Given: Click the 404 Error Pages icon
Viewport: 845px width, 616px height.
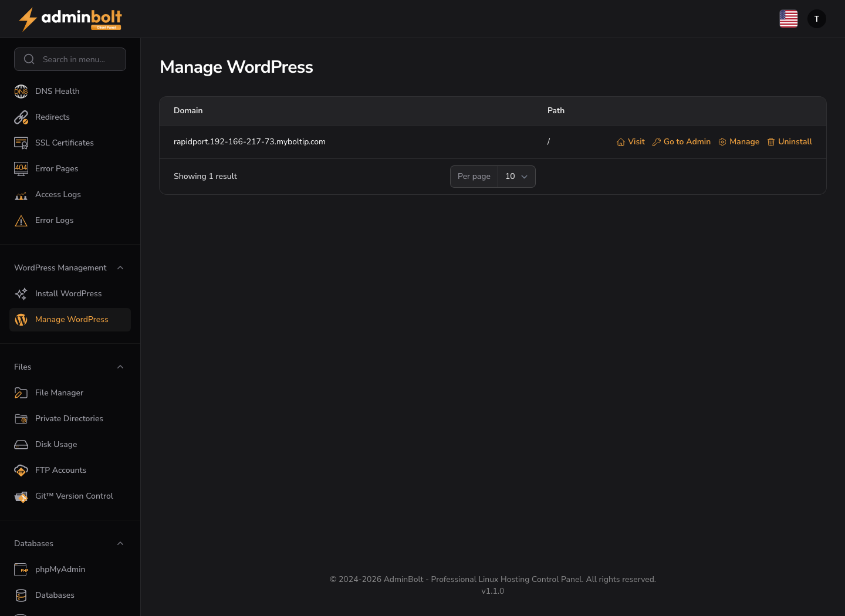Looking at the screenshot, I should click(21, 168).
